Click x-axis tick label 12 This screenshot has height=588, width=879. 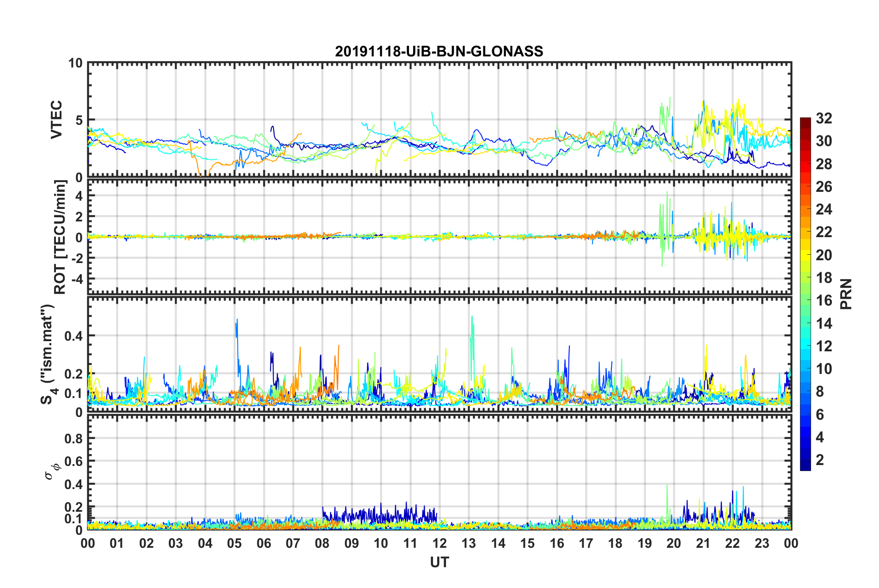pyautogui.click(x=439, y=543)
